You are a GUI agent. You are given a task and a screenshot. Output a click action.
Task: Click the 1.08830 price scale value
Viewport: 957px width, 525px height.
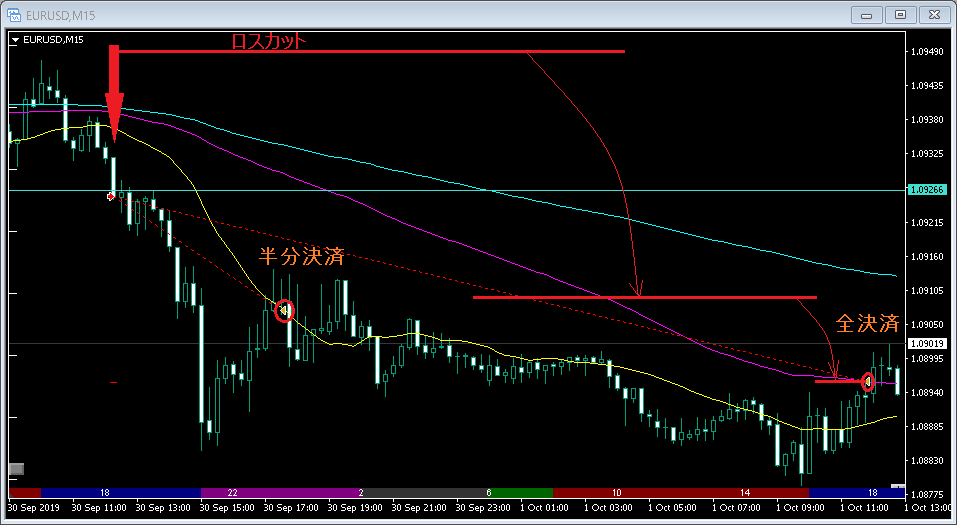(926, 461)
